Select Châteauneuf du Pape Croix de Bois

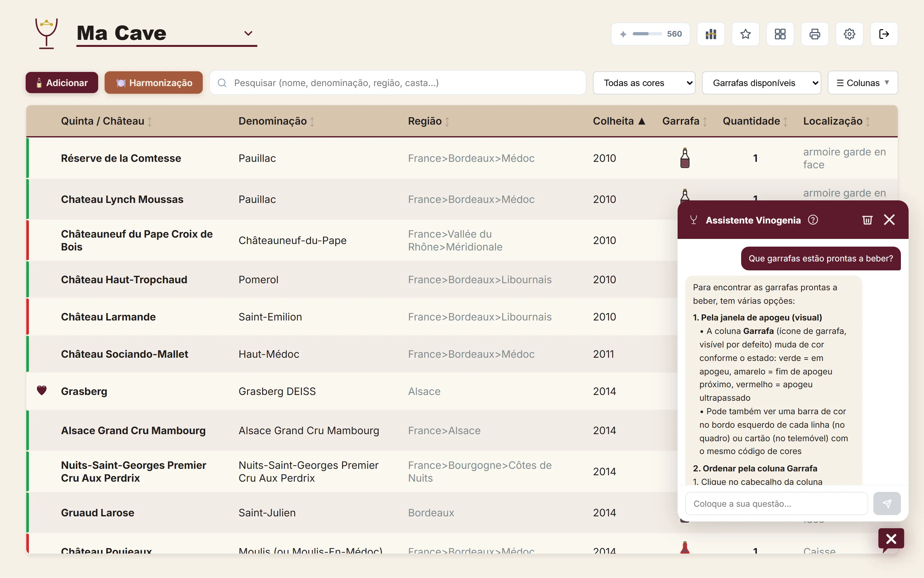[137, 241]
